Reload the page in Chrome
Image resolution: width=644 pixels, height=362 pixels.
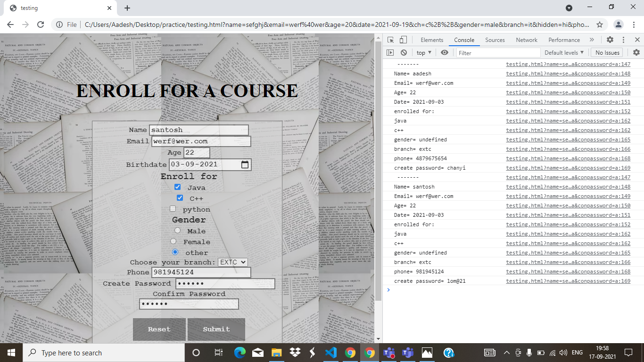(x=41, y=25)
